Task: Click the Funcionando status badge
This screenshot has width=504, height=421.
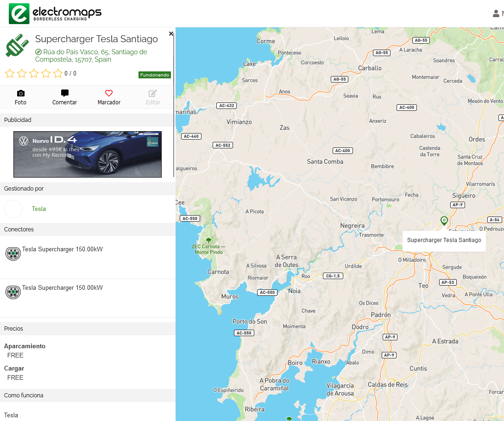Action: [155, 75]
